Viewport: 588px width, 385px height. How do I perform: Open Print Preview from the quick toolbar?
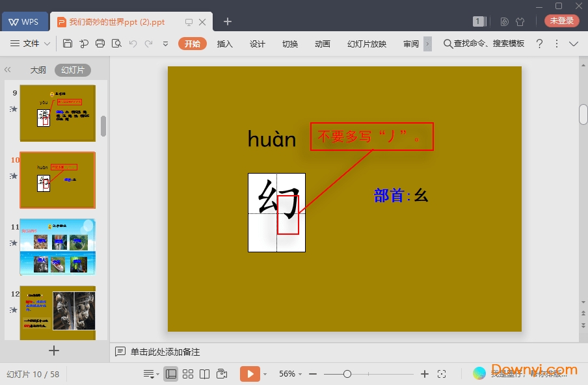click(116, 44)
